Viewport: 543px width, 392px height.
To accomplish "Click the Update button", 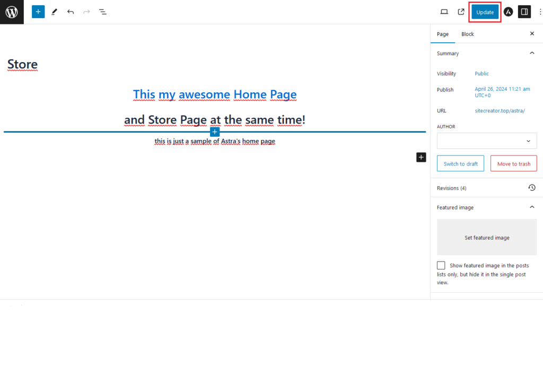I will click(485, 12).
